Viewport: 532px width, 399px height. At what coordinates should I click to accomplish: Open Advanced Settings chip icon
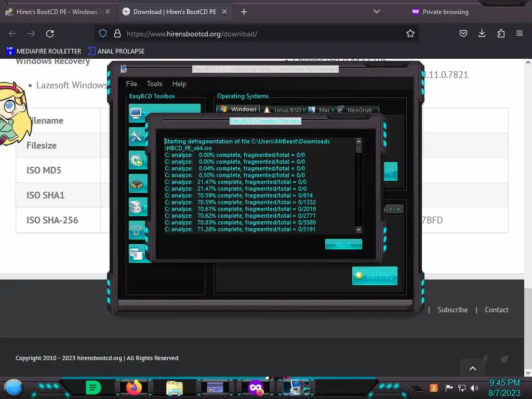[137, 183]
